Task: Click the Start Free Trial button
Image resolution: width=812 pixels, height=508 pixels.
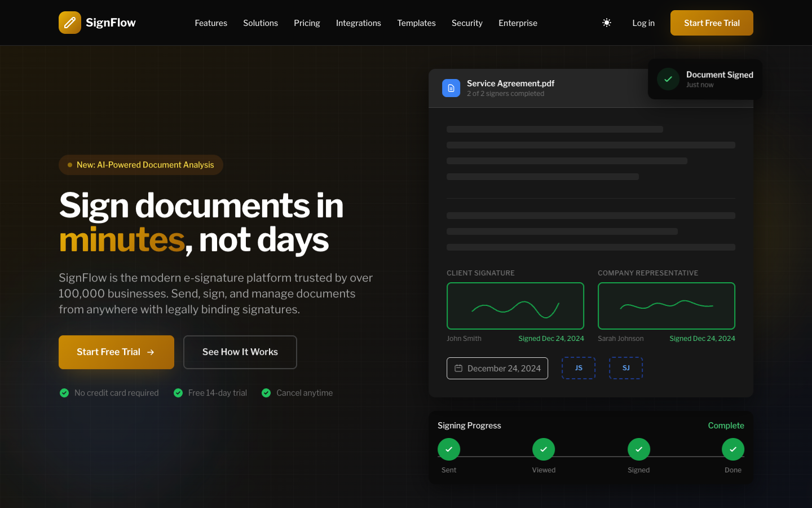Action: tap(712, 23)
